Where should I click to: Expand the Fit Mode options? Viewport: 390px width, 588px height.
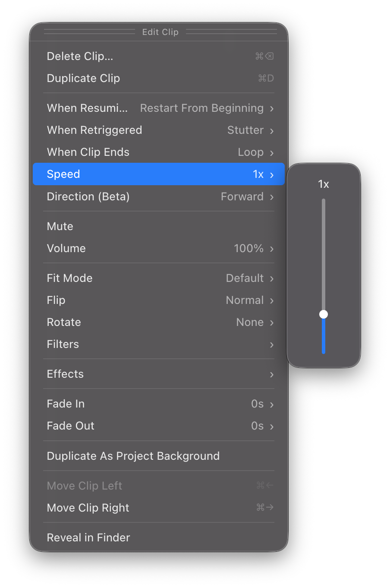pyautogui.click(x=160, y=278)
